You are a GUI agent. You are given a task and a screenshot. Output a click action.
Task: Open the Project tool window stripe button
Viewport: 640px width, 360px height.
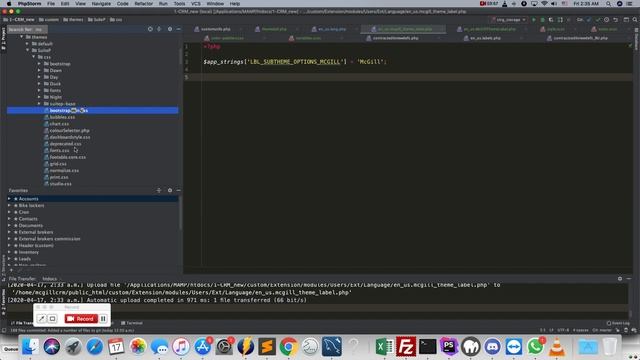(3, 39)
